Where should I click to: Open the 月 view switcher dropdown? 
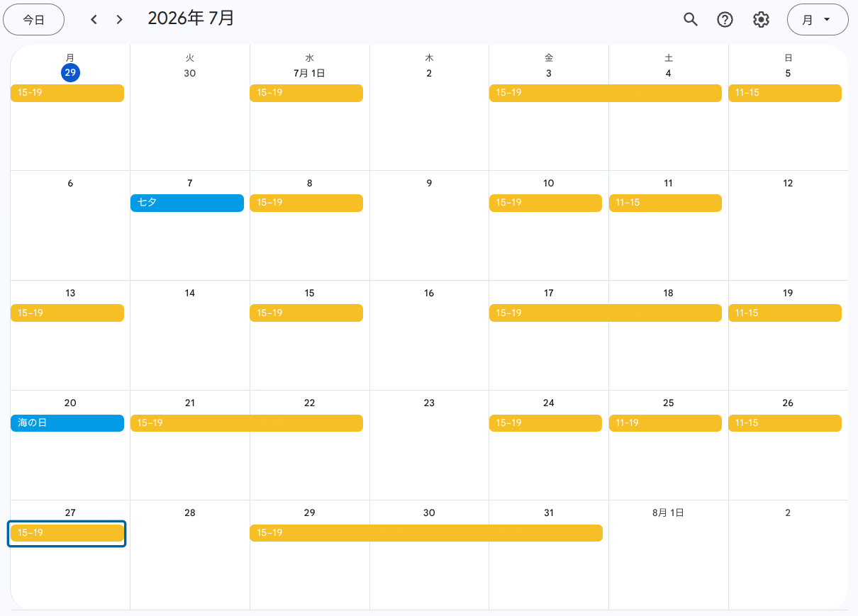818,20
